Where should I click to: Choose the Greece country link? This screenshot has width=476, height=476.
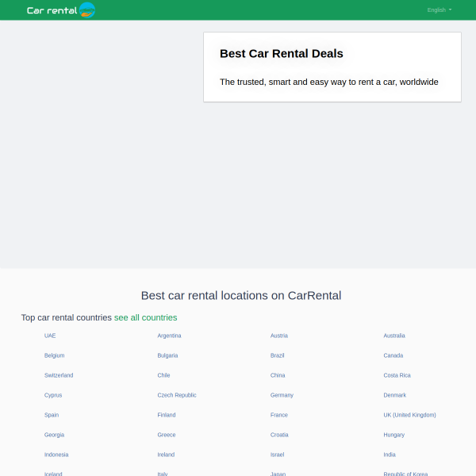tap(167, 435)
